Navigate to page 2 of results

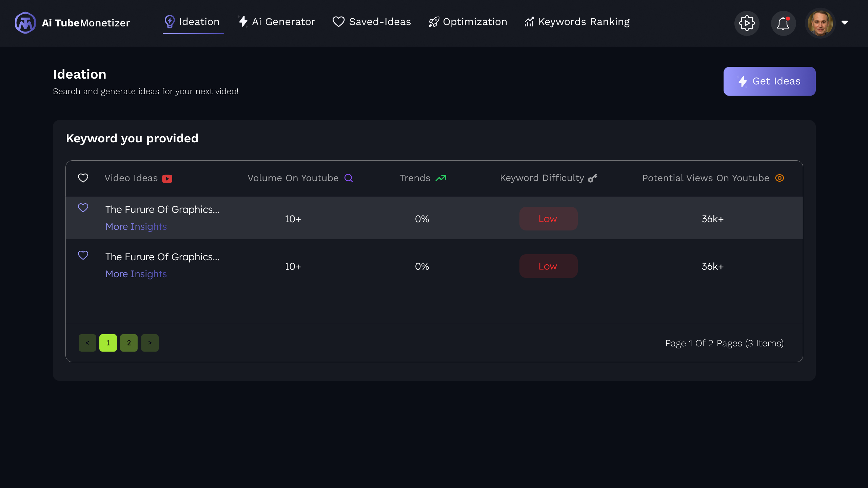129,343
